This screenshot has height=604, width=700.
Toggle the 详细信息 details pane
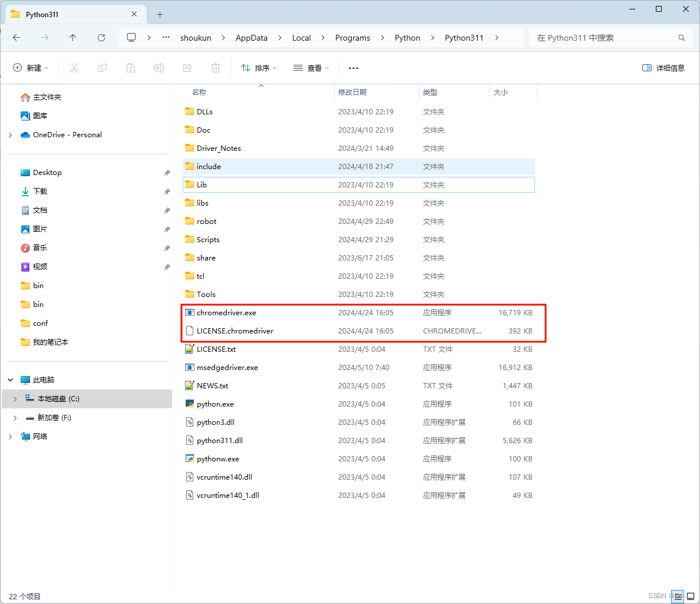663,68
